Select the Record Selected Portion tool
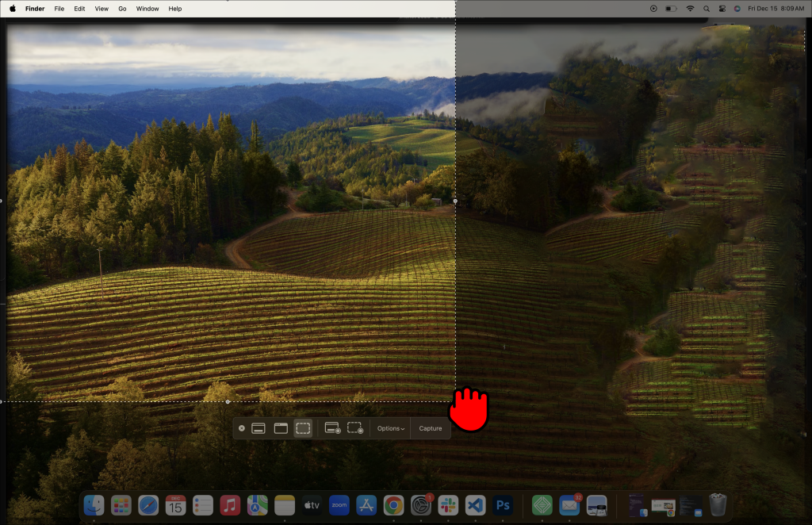This screenshot has height=525, width=812. click(354, 428)
